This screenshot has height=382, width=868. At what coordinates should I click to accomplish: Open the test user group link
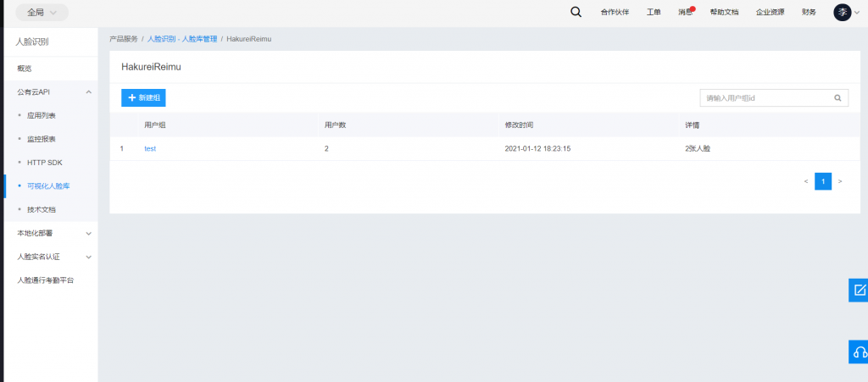(x=150, y=149)
